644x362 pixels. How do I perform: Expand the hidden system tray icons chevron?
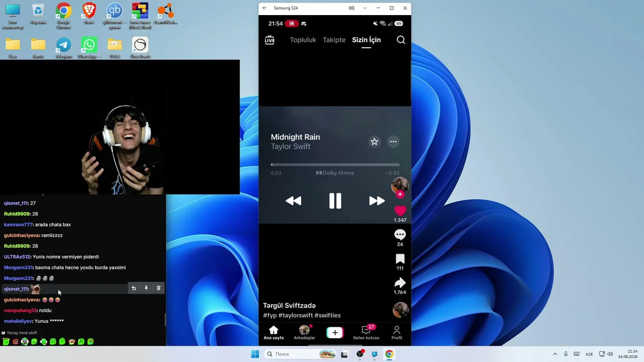pyautogui.click(x=555, y=354)
